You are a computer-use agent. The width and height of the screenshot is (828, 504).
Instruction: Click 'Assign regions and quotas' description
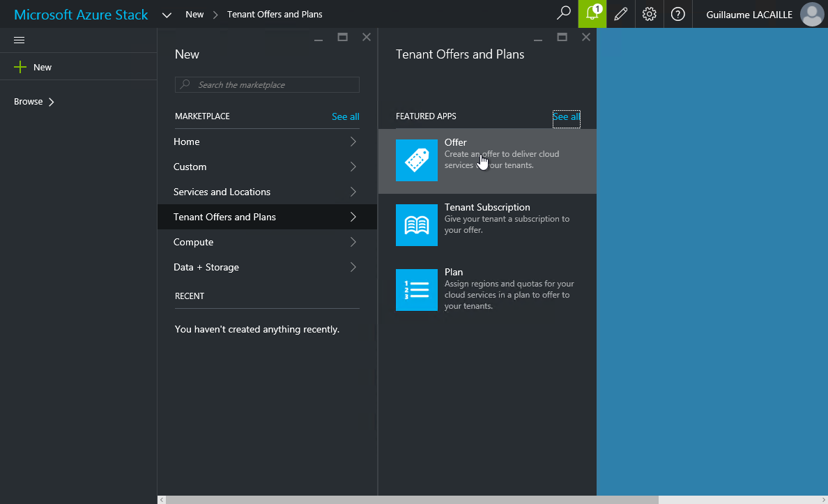click(509, 295)
